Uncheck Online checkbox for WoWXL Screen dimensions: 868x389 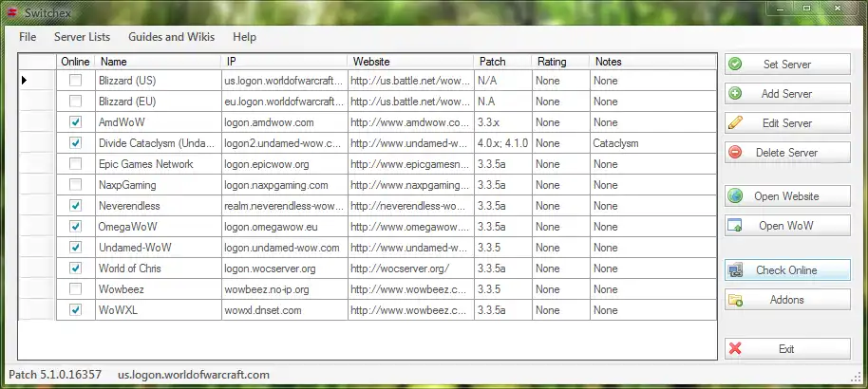tap(75, 310)
